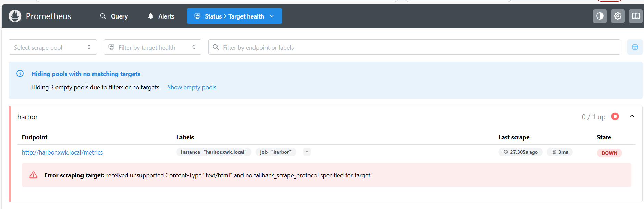Open the Alerts page
The image size is (644, 209).
(x=161, y=16)
